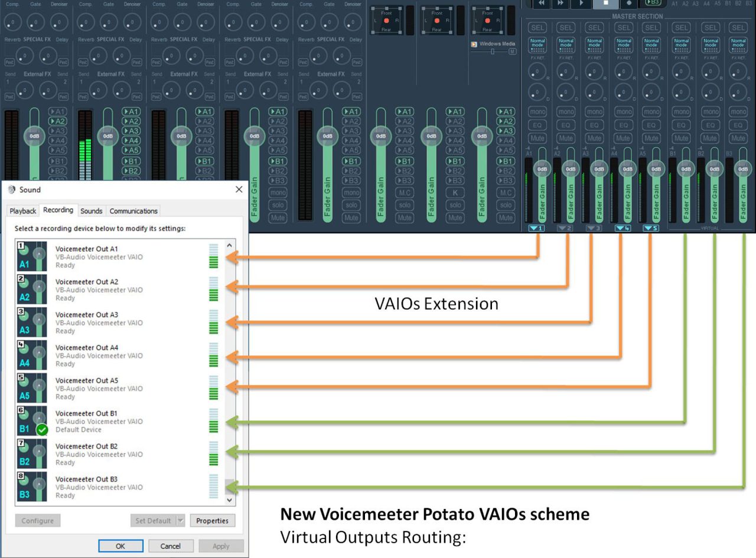Screen dimensions: 756x558
Task: Click the K button on the seventh strip
Action: [x=455, y=192]
